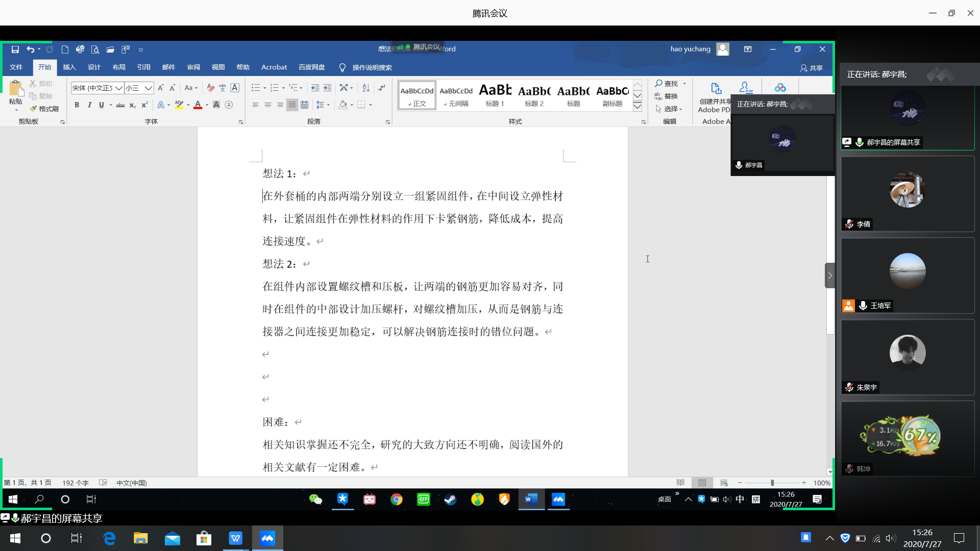Open the font name dropdown (宋体)
This screenshot has height=551, width=980.
[119, 88]
